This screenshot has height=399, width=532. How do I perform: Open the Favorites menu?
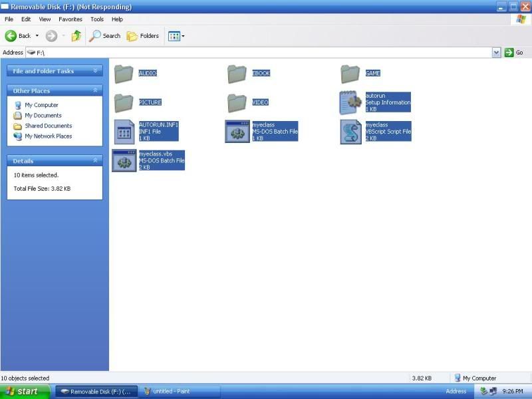[70, 19]
